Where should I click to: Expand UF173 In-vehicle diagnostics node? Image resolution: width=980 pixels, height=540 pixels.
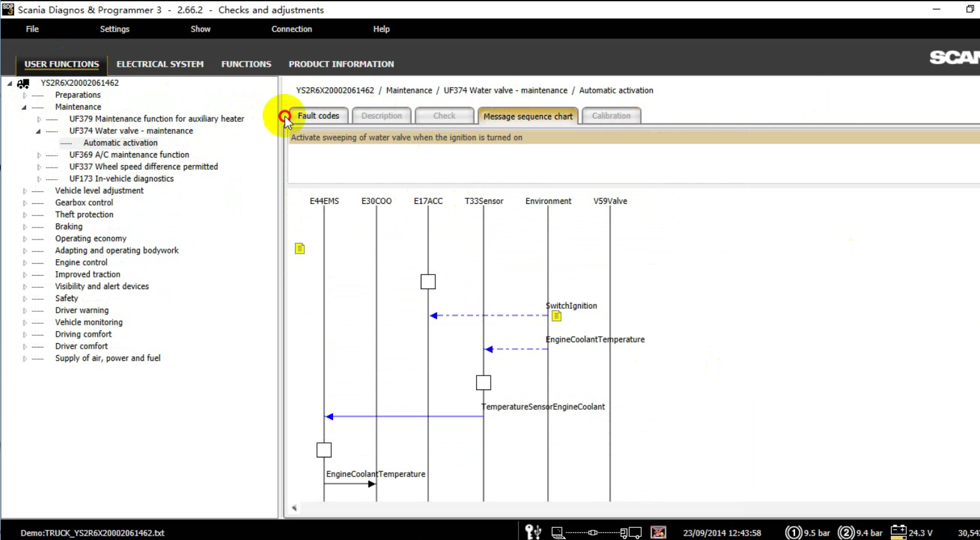tap(39, 179)
